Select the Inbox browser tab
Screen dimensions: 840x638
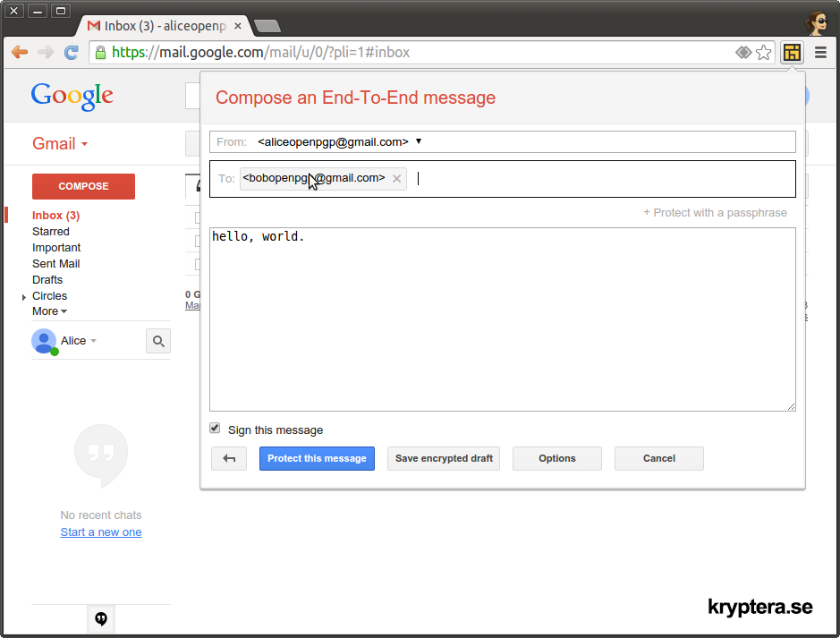[x=161, y=26]
